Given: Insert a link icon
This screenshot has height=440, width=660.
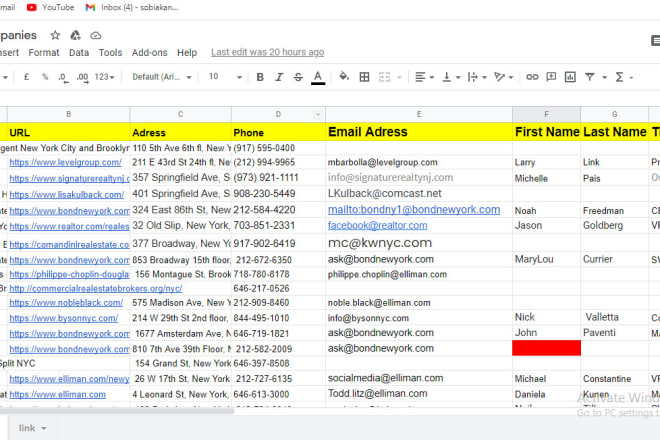Looking at the screenshot, I should 532,77.
